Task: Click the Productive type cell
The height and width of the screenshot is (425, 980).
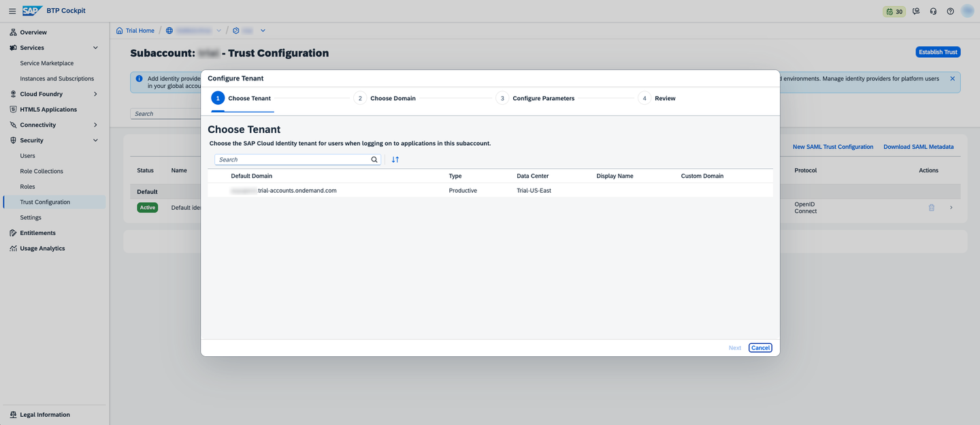Action: point(463,191)
